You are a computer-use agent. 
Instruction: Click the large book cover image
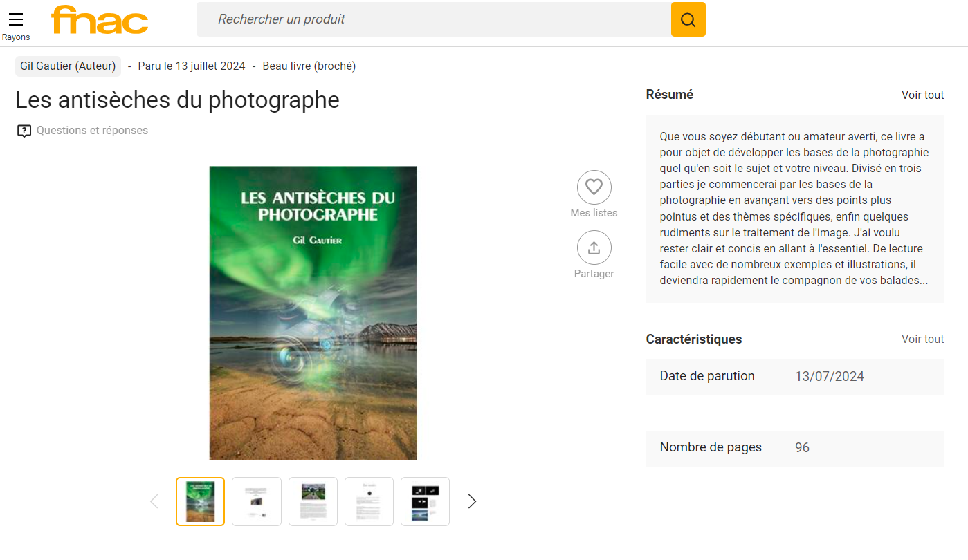(313, 312)
